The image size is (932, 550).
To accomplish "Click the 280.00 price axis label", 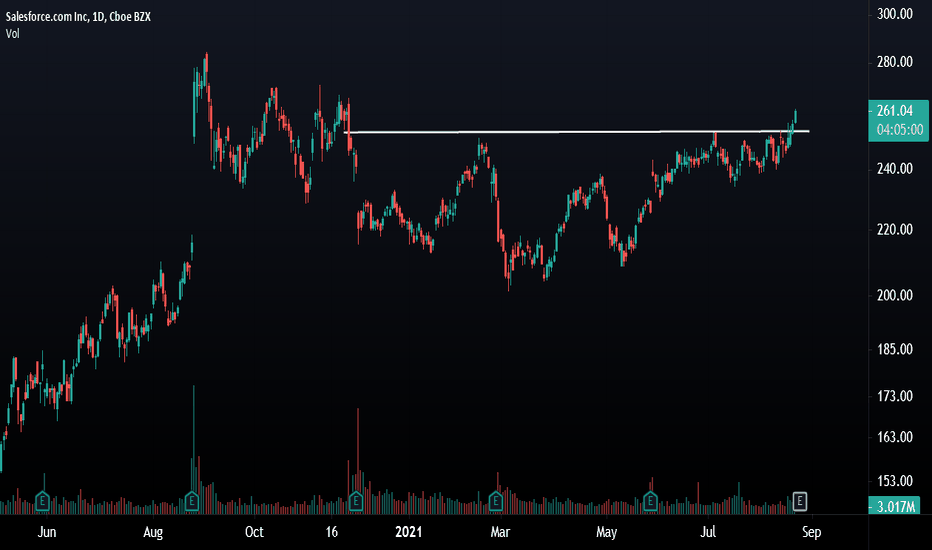I will click(895, 62).
